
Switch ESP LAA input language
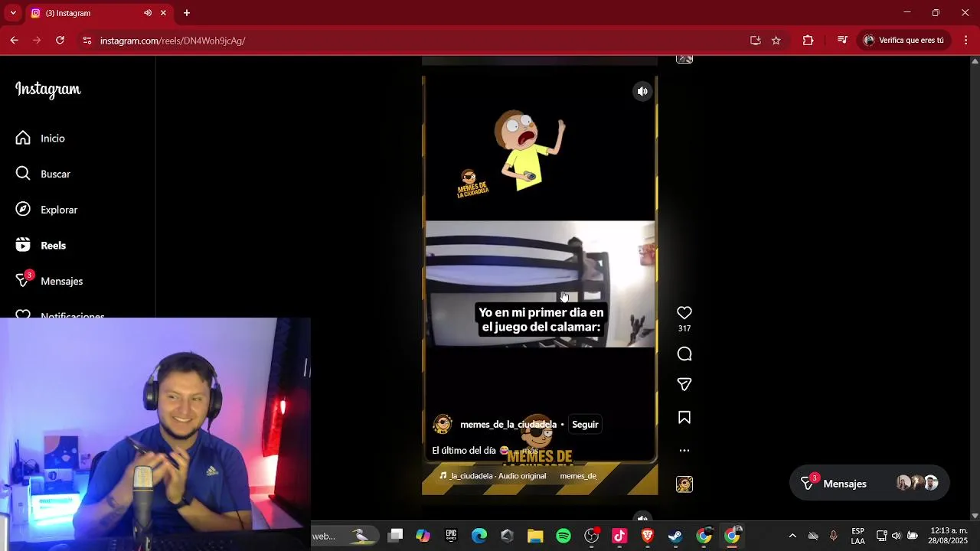tap(858, 536)
